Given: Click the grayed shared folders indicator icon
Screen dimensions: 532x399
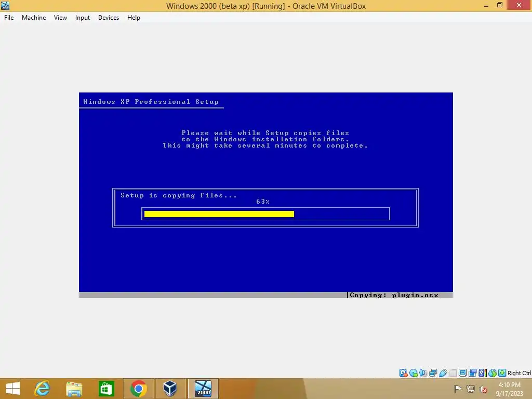Looking at the screenshot, I should click(x=453, y=373).
